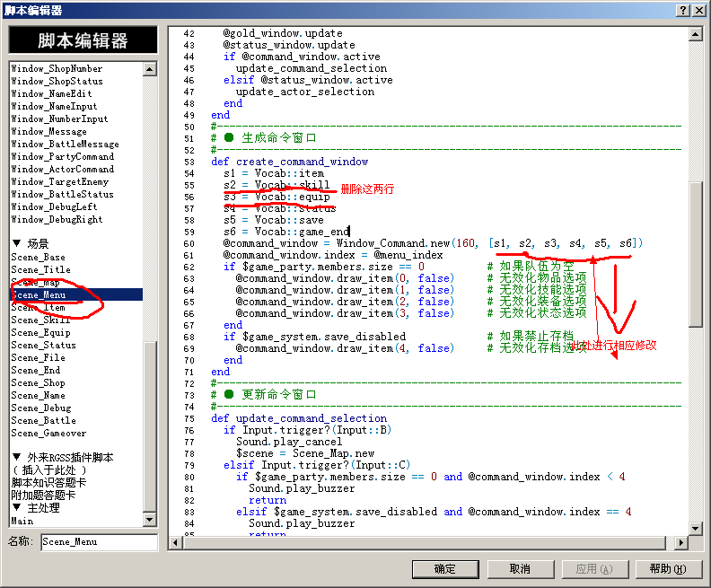Select Scene_End script
Image resolution: width=711 pixels, height=588 pixels.
pyautogui.click(x=35, y=371)
